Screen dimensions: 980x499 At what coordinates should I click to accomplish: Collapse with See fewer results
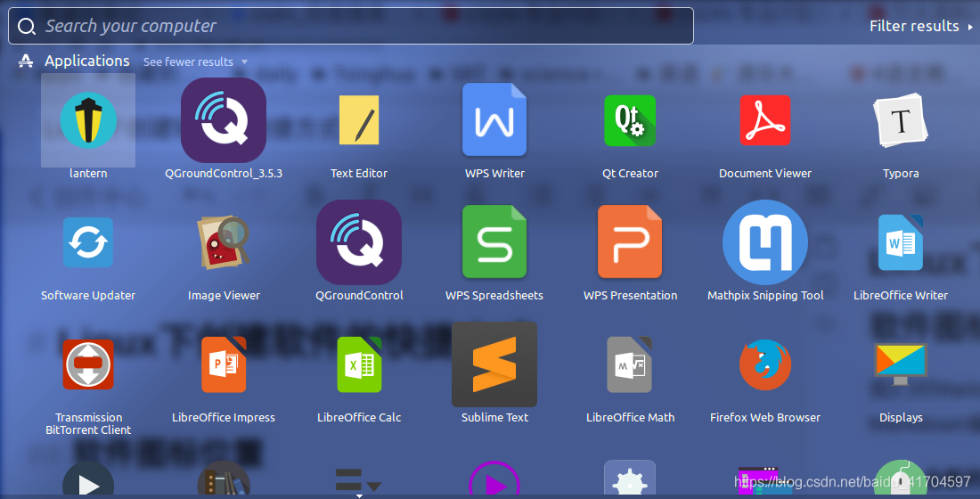coord(195,61)
